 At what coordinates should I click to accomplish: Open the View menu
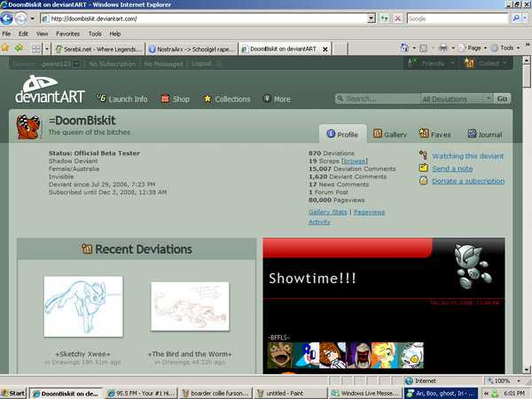coord(42,34)
